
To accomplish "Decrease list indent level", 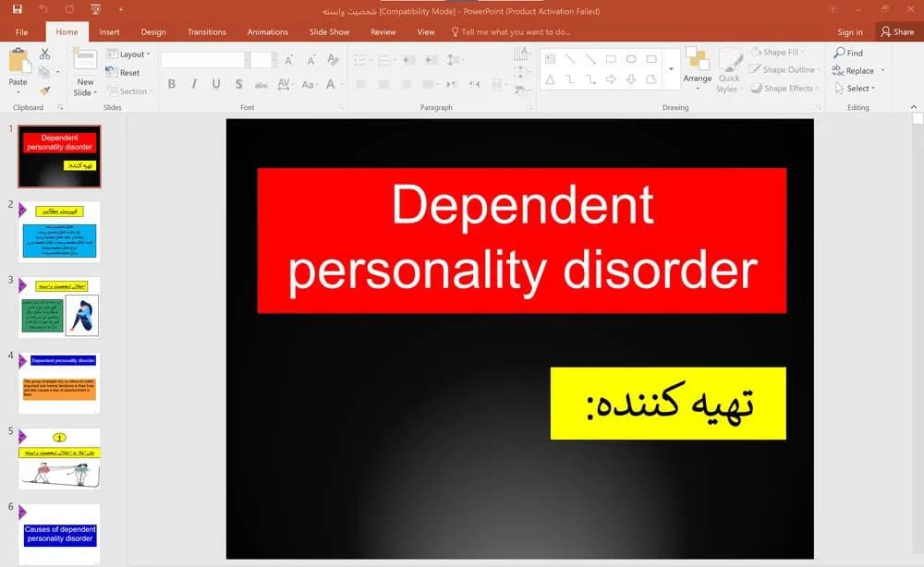I will (409, 59).
